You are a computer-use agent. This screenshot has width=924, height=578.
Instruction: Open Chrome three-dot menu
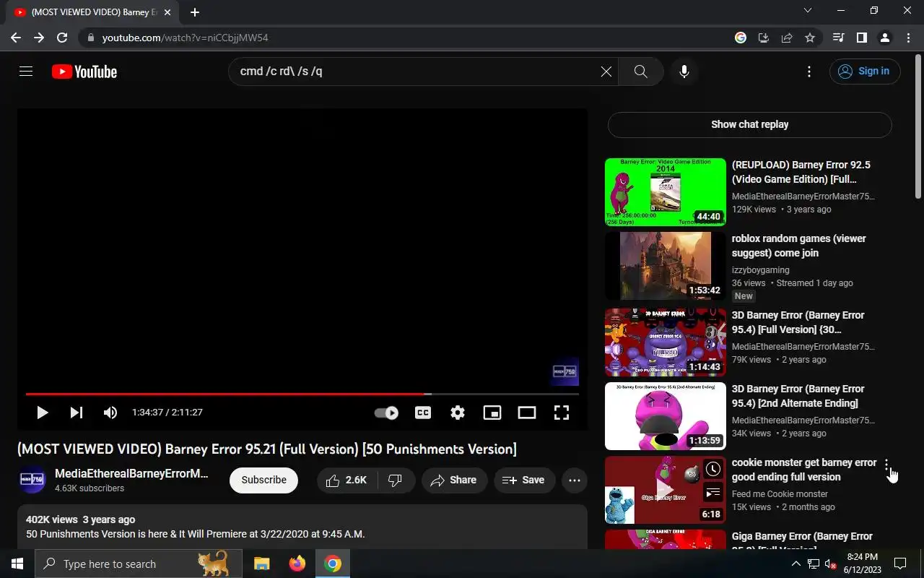[x=907, y=38]
